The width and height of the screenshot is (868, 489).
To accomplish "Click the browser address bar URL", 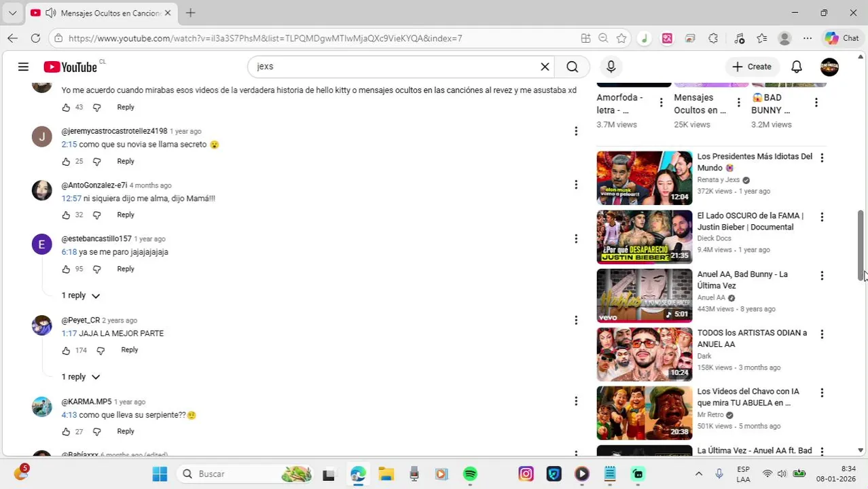I will point(265,38).
